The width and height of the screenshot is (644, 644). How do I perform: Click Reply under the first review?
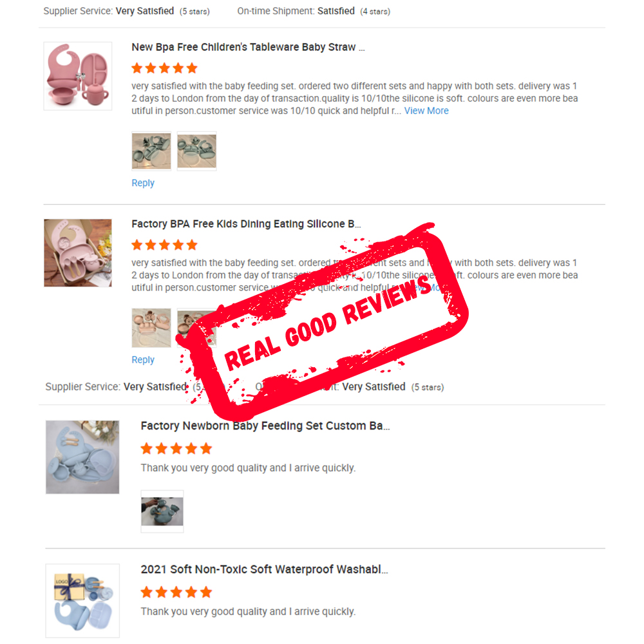[143, 183]
